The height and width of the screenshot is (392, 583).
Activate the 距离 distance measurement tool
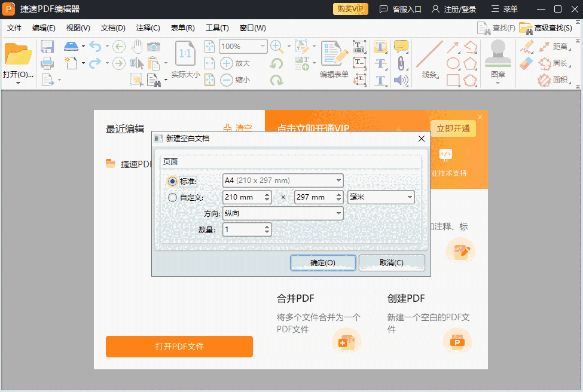tap(560, 47)
